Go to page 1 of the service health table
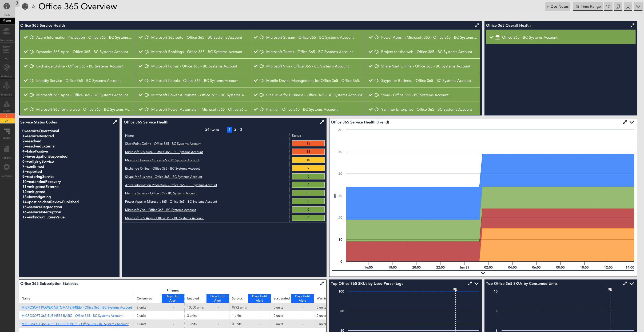This screenshot has width=644, height=332. click(x=229, y=129)
